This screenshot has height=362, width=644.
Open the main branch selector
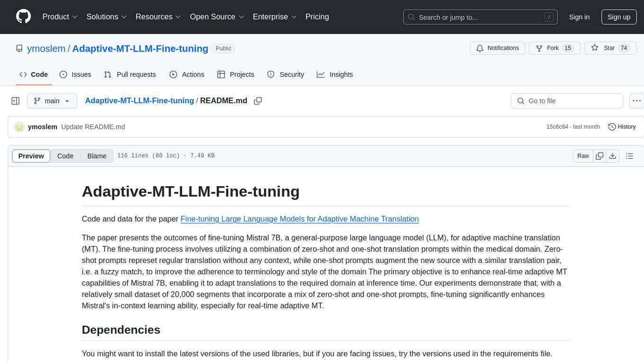(52, 101)
